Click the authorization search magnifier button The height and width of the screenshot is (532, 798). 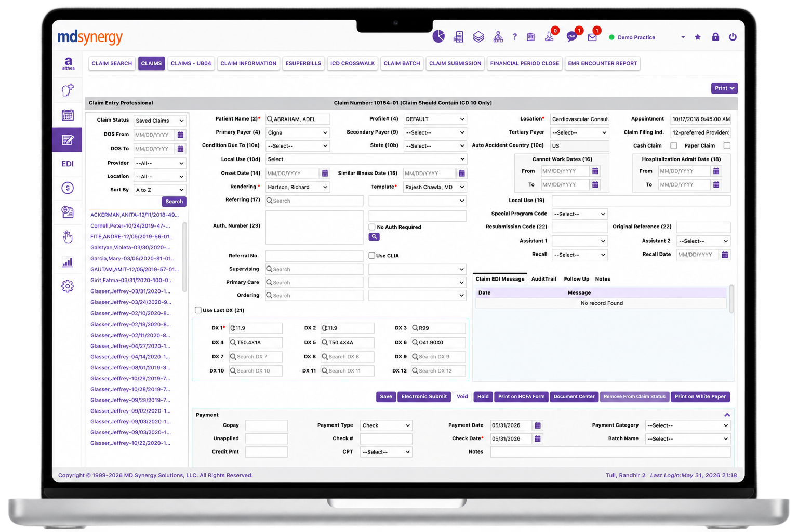point(374,237)
